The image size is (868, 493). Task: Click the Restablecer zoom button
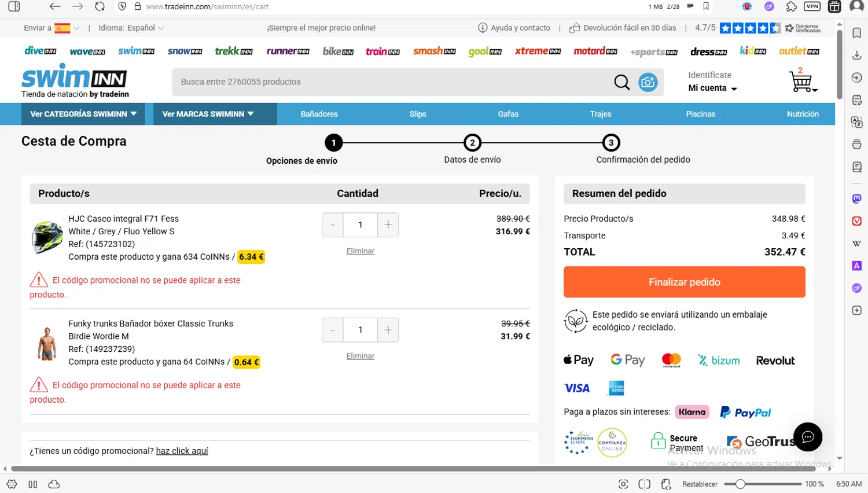[700, 484]
